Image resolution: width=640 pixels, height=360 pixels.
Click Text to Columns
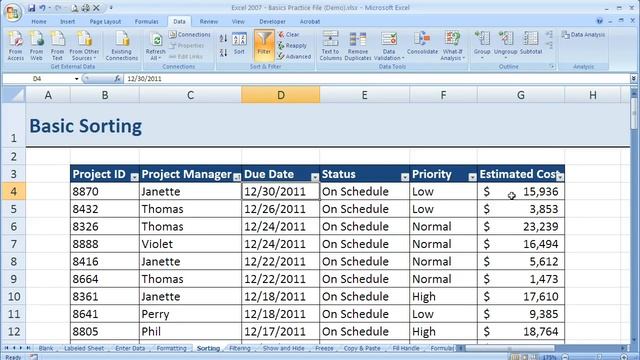tap(330, 46)
